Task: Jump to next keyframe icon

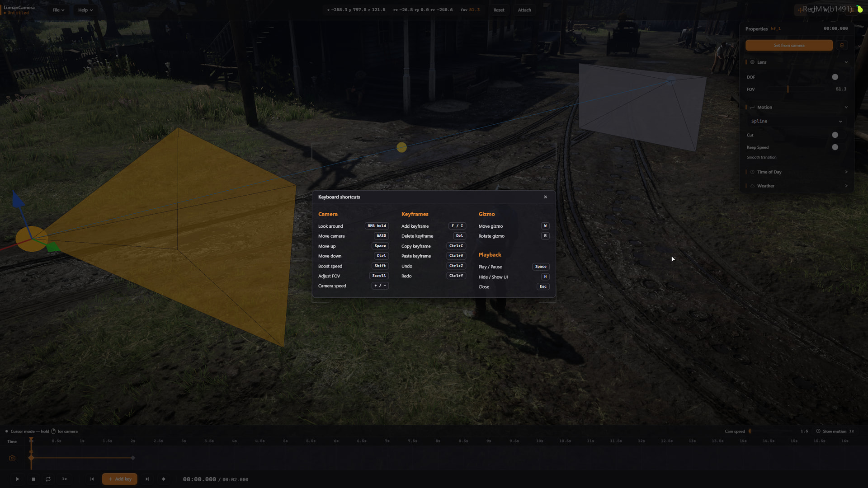Action: click(x=147, y=479)
